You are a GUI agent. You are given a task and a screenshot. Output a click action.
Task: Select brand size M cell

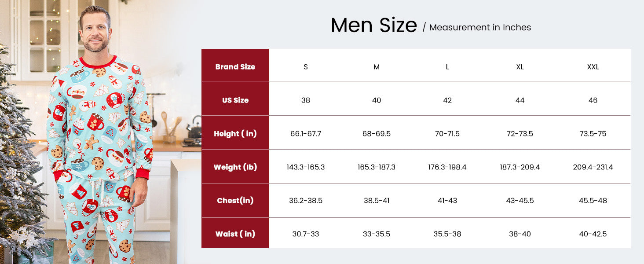point(377,67)
